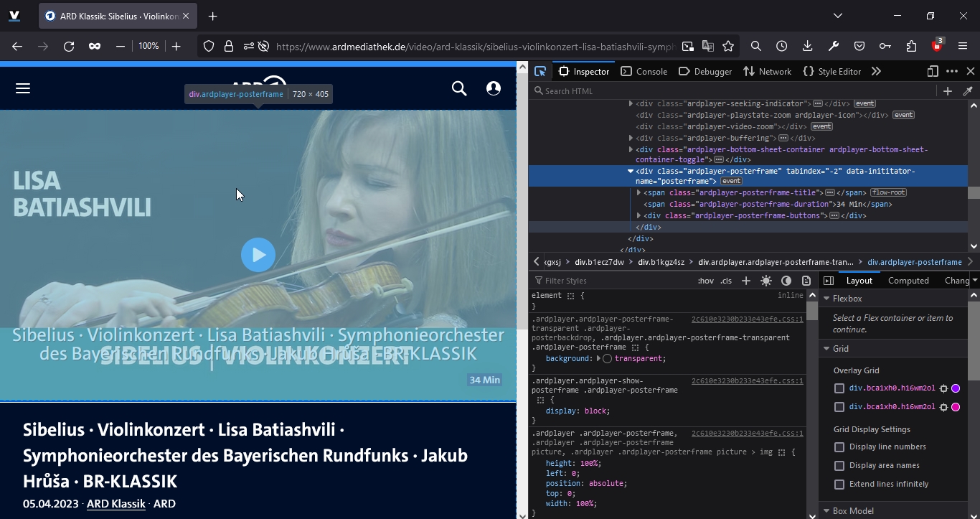Check the Display area names option
980x519 pixels.
839,465
